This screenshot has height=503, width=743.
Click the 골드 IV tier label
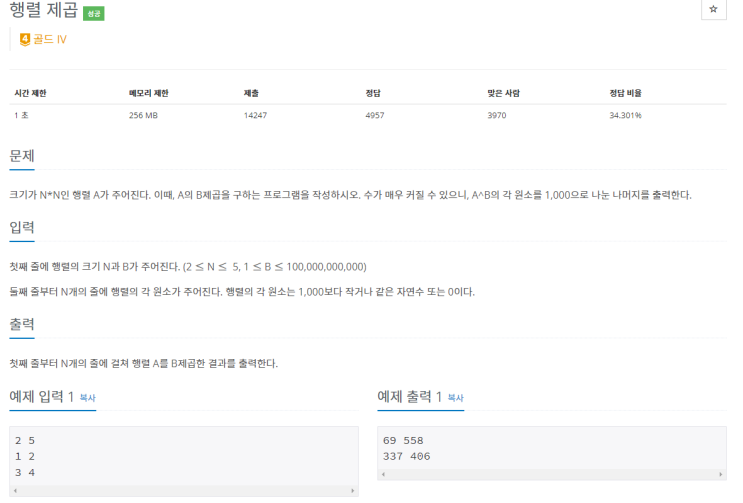click(50, 39)
